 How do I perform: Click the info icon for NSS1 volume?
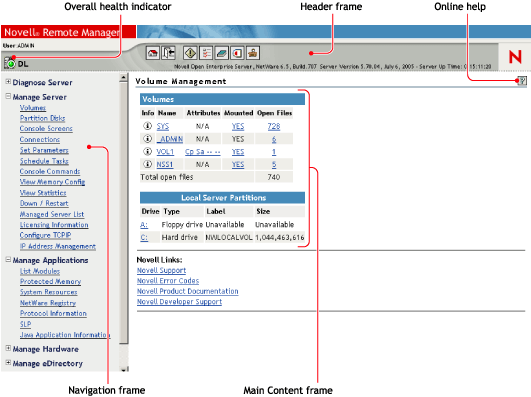[147, 164]
